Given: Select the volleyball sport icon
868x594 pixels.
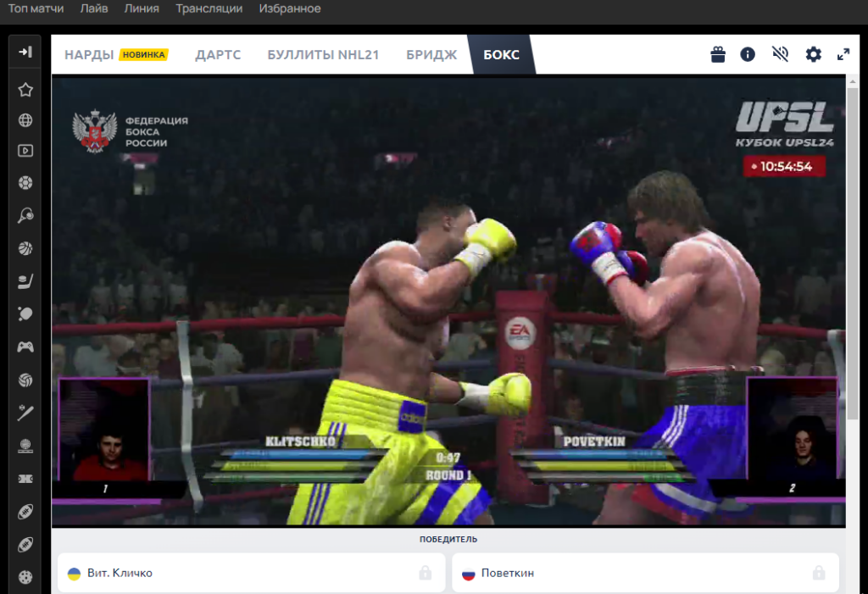Looking at the screenshot, I should point(25,380).
